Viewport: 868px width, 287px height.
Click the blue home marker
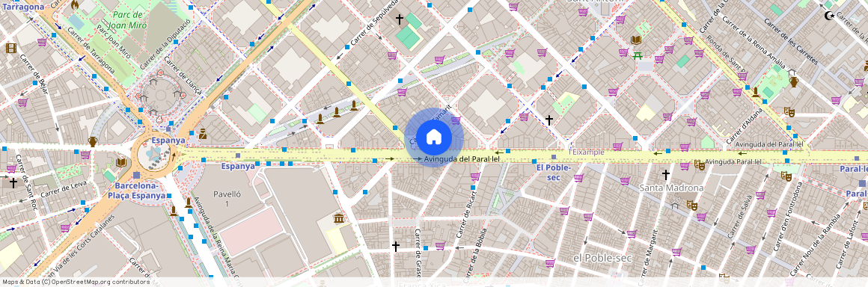coord(434,137)
